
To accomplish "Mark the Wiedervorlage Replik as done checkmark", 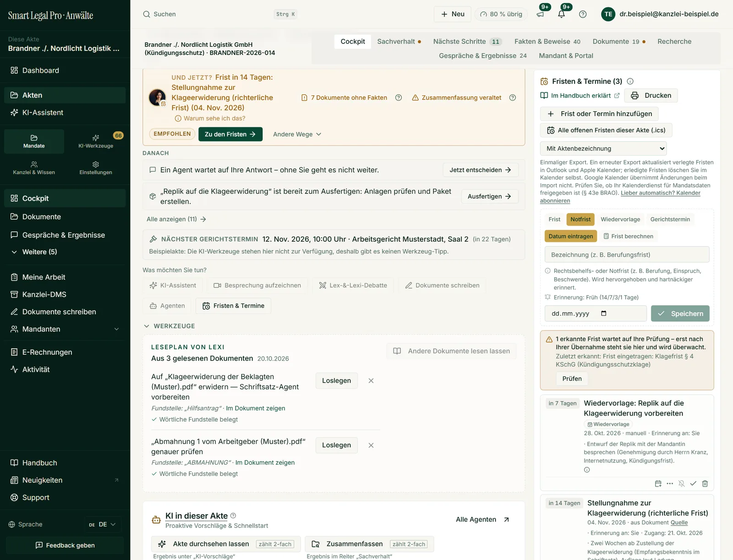I will pos(693,483).
